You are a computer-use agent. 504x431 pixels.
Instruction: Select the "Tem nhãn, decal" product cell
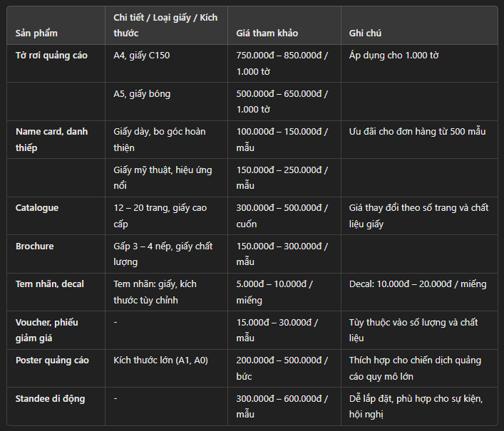(x=50, y=284)
